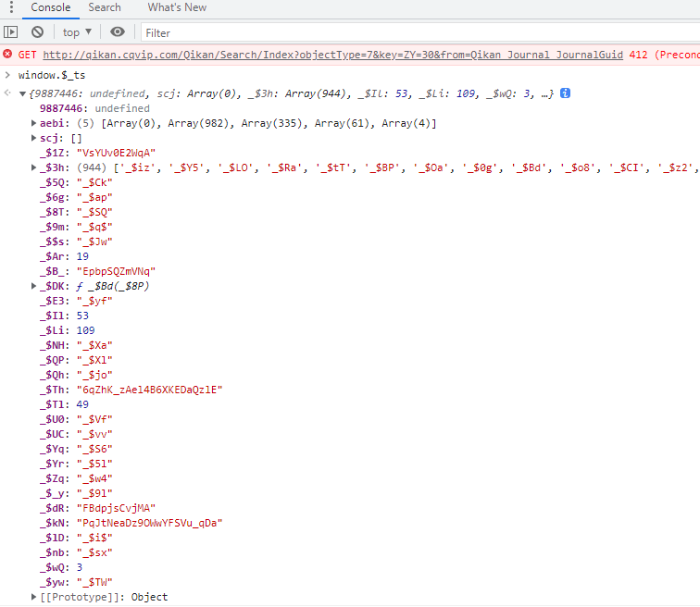This screenshot has height=607, width=700.
Task: Focus the console Filter input field
Action: pyautogui.click(x=417, y=32)
